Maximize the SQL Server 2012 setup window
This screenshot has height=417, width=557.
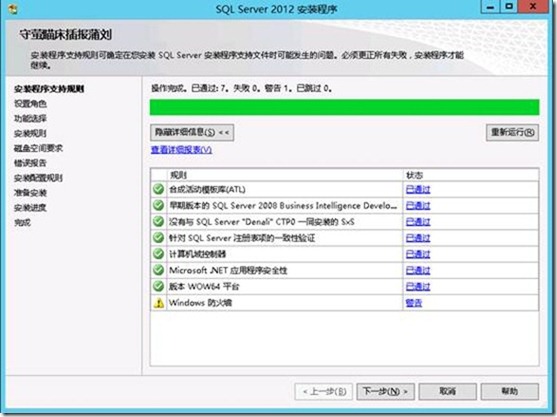[x=509, y=7]
